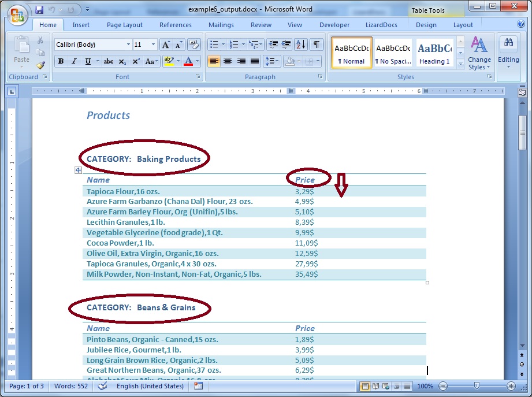Click the Copy icon in Clipboard

click(40, 52)
